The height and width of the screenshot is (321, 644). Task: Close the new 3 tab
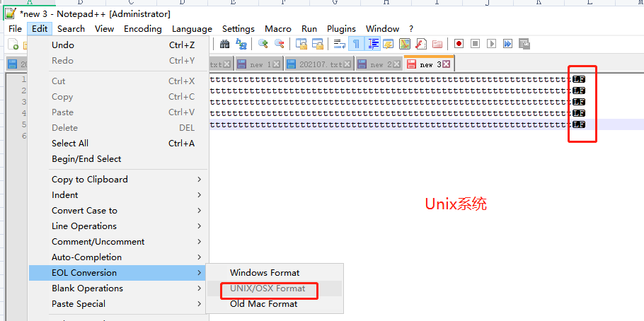coord(447,64)
